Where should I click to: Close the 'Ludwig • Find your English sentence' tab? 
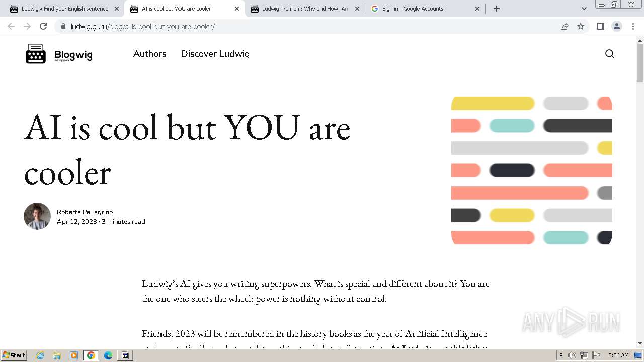117,9
